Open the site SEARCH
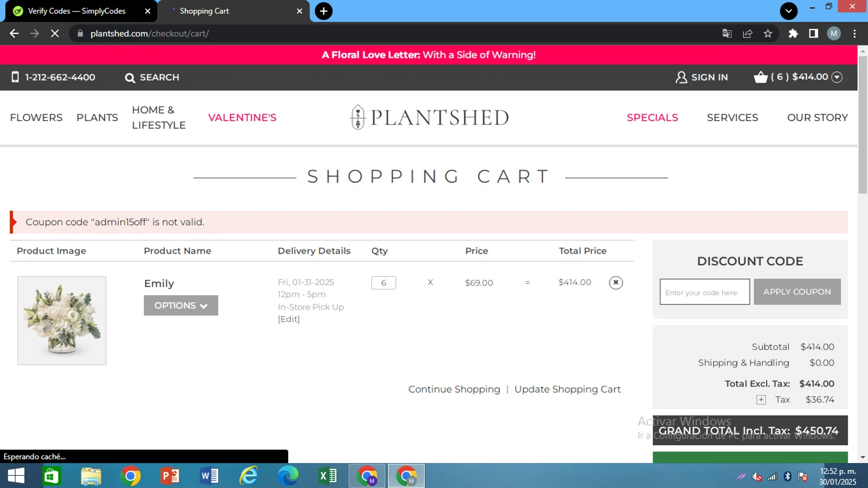Viewport: 868px width, 488px height. pyautogui.click(x=152, y=77)
